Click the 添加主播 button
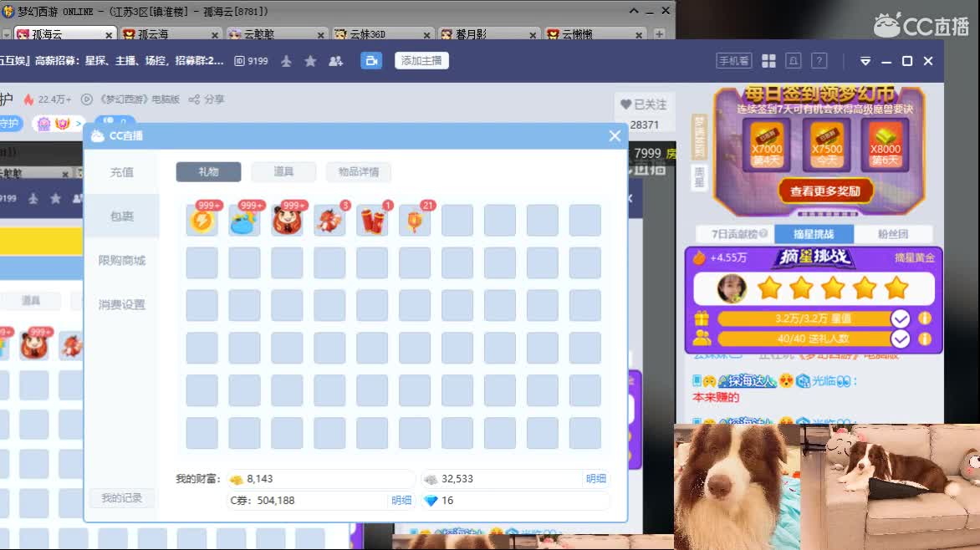Screen dimensions: 980x550 (421, 61)
